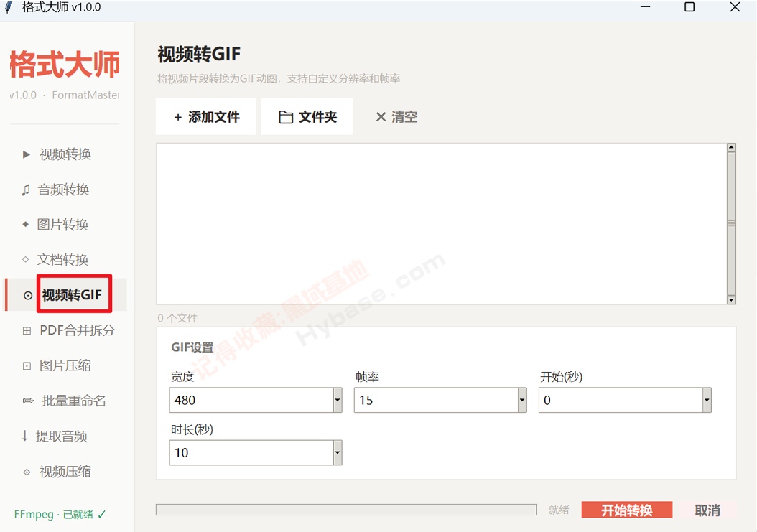Viewport: 757px width, 532px height.
Task: Open the 音频转换 section
Action: [x=64, y=190]
